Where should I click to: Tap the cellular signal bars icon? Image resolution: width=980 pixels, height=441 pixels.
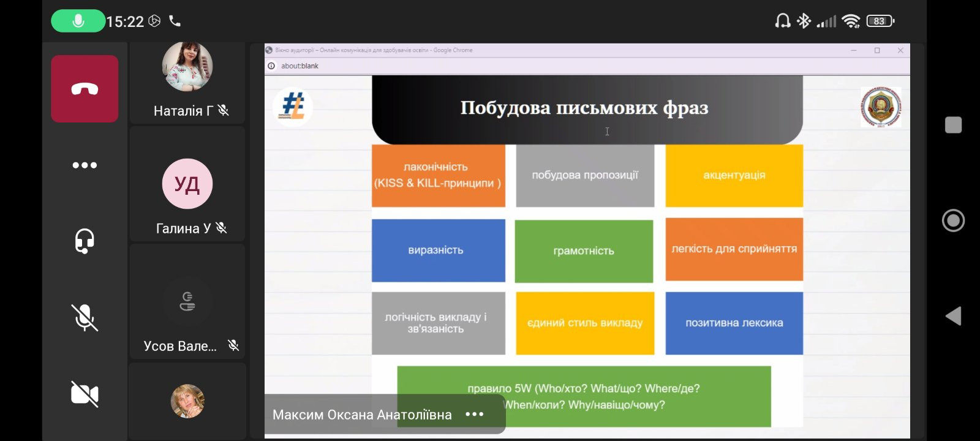(826, 22)
